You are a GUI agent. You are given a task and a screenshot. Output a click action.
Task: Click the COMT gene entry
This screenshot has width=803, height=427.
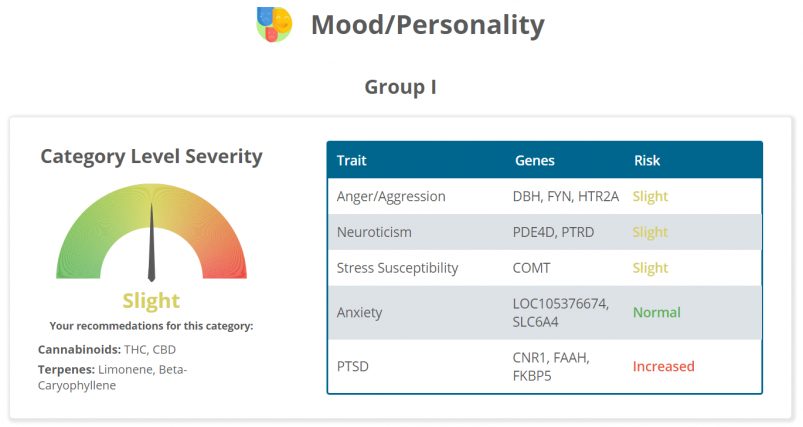(531, 268)
